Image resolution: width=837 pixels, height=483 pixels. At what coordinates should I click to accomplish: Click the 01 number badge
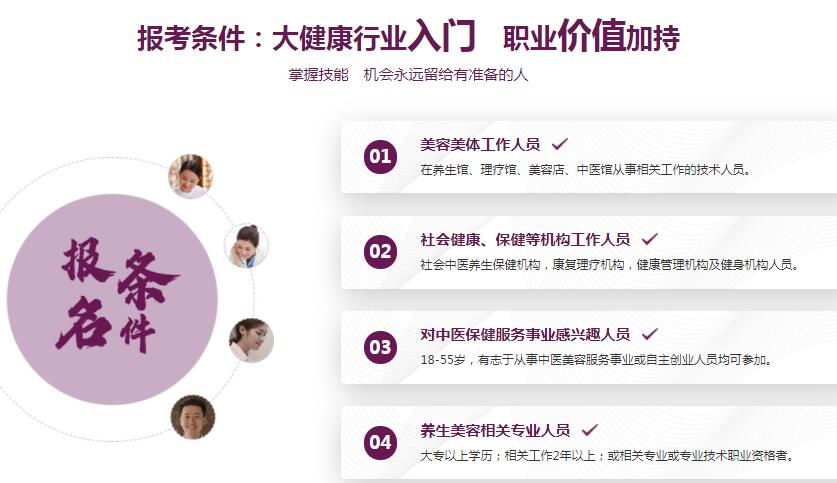coord(380,156)
